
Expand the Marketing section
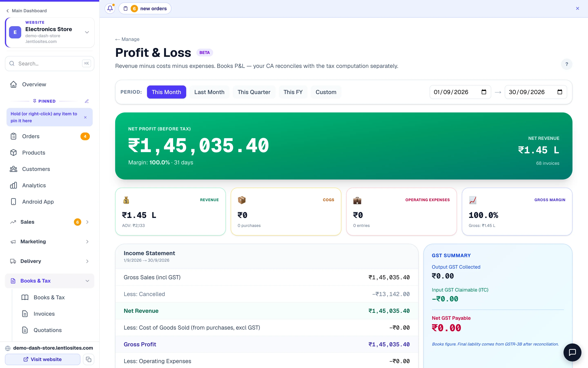pyautogui.click(x=50, y=241)
